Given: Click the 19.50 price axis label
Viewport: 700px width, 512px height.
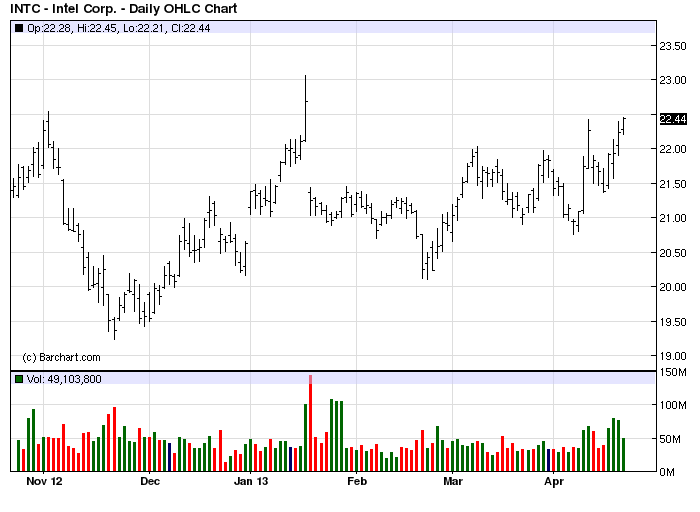Looking at the screenshot, I should click(x=673, y=322).
